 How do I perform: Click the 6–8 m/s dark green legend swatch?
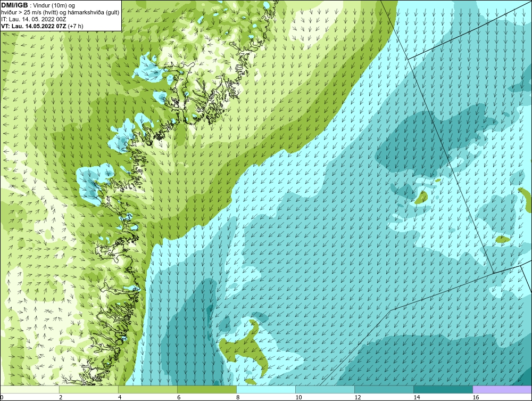pos(206,389)
